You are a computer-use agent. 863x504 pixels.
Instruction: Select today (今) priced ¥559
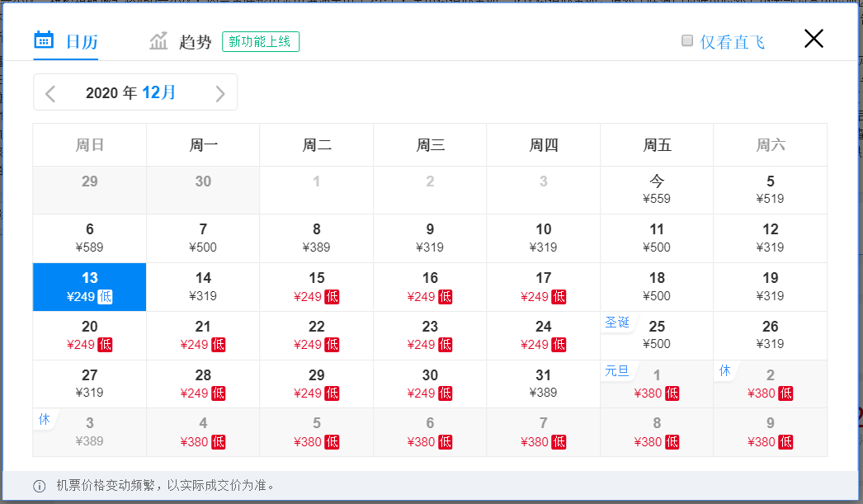coord(657,190)
